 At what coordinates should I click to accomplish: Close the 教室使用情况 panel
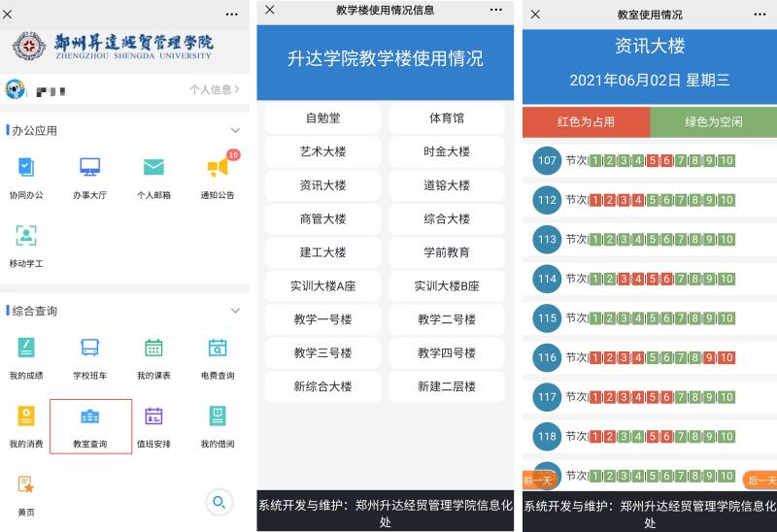[x=535, y=15]
